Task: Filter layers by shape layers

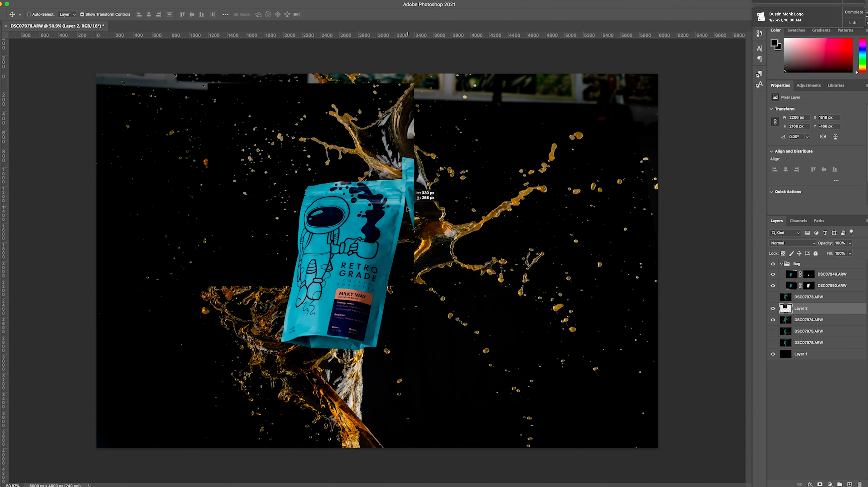Action: pos(834,233)
